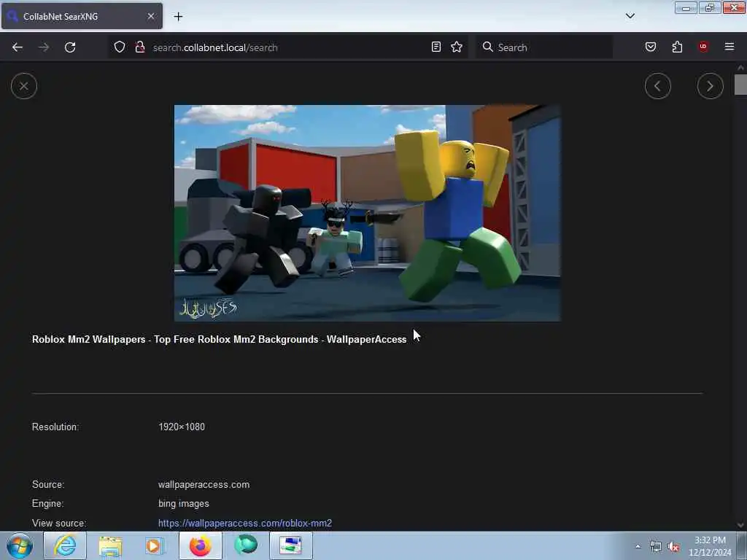Go to the previous image result
The image size is (747, 560).
657,86
